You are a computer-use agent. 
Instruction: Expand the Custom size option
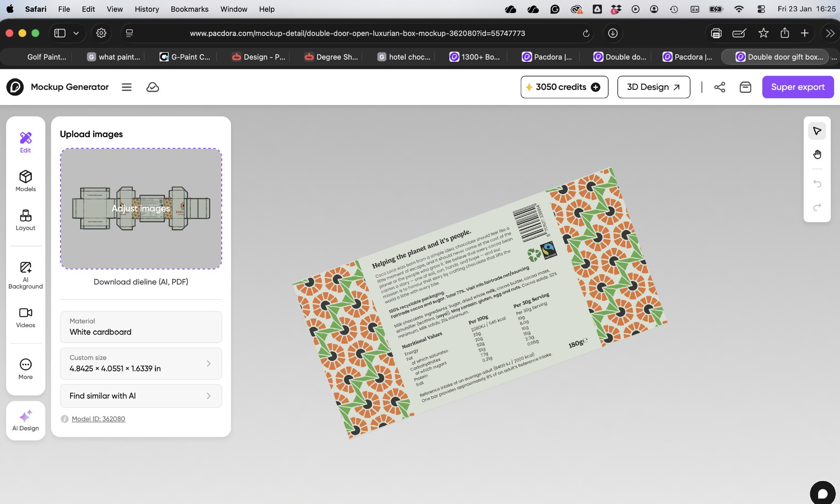[x=141, y=363]
